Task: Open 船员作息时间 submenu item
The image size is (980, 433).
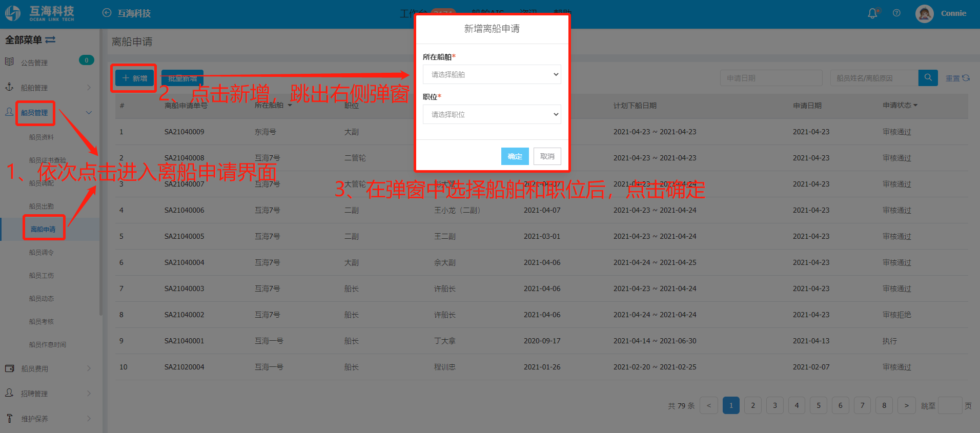Action: point(48,344)
